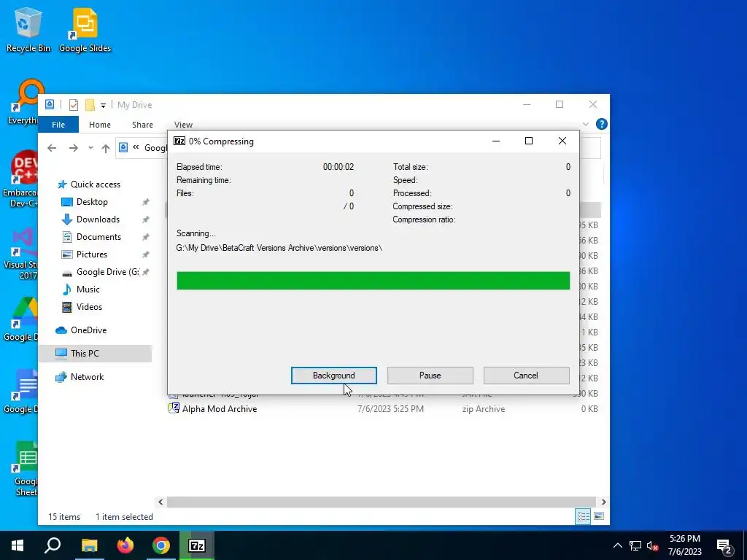Open File Explorer from taskbar
Screen dimensions: 747x560
[89, 545]
